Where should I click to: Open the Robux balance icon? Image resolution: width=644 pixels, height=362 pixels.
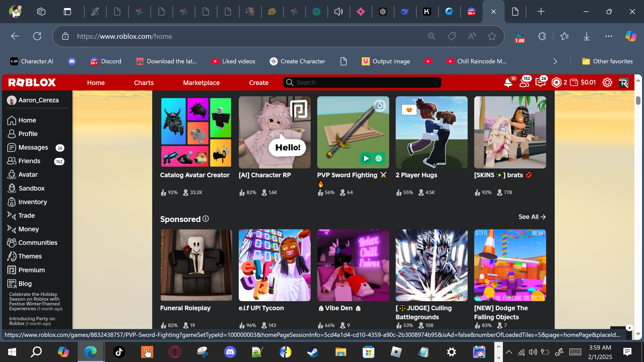point(556,82)
